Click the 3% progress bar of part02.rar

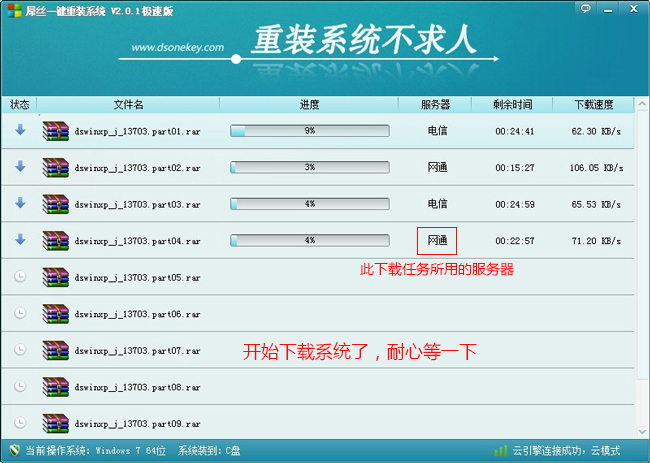coord(309,167)
